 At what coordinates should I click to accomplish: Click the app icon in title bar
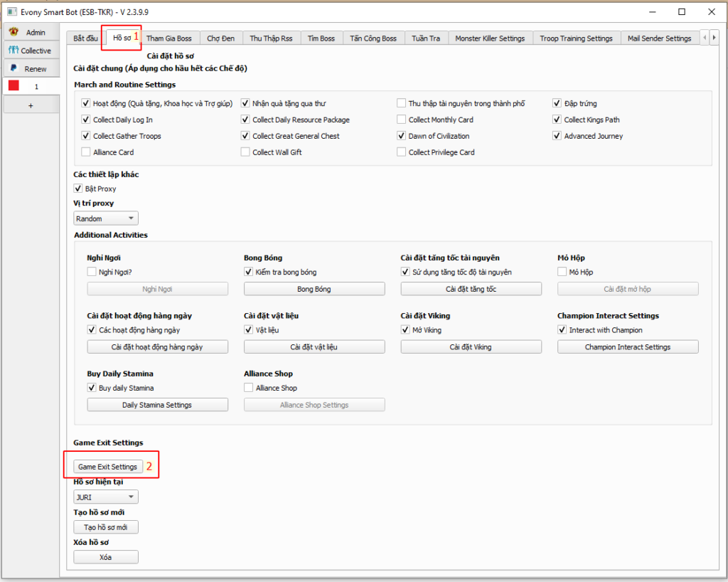[11, 12]
